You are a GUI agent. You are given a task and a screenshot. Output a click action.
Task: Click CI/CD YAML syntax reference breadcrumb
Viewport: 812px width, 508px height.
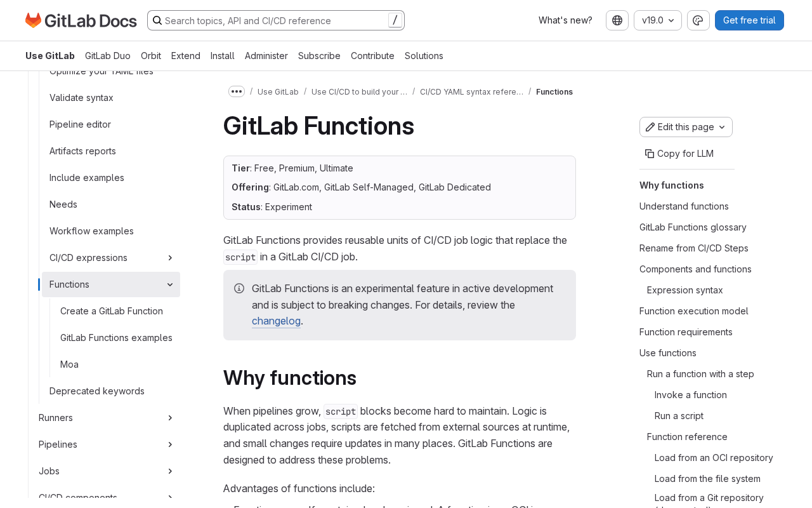point(472,92)
